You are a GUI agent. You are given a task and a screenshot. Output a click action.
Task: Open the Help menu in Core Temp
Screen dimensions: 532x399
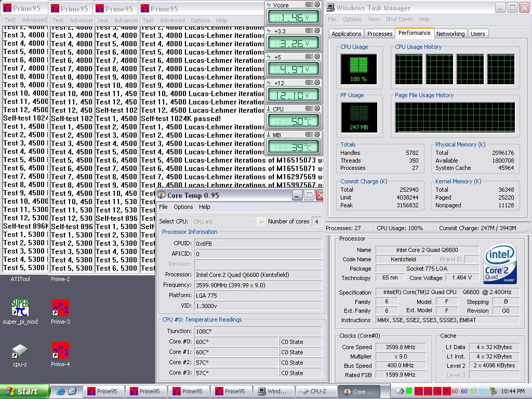coord(204,207)
